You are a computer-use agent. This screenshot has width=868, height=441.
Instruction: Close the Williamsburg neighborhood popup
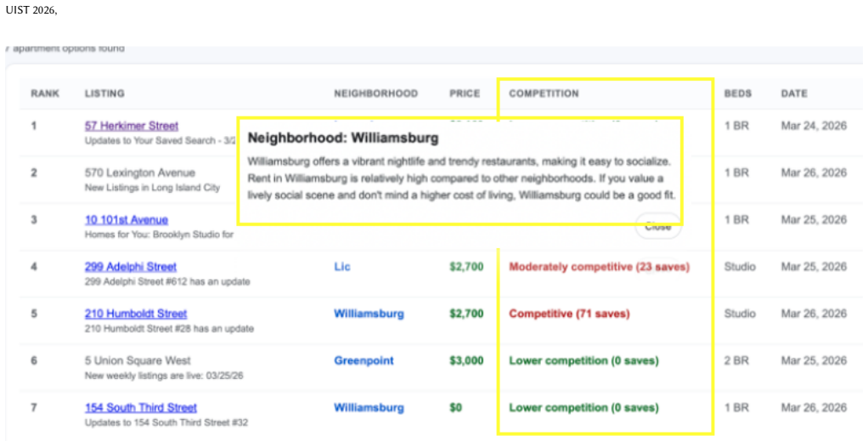tap(657, 227)
